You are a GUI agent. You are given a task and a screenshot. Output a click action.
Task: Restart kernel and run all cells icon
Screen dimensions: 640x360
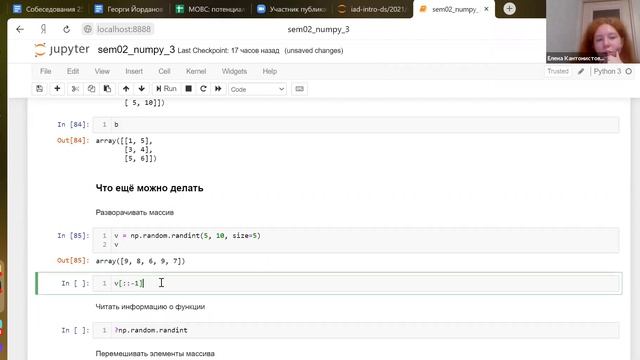[218, 89]
